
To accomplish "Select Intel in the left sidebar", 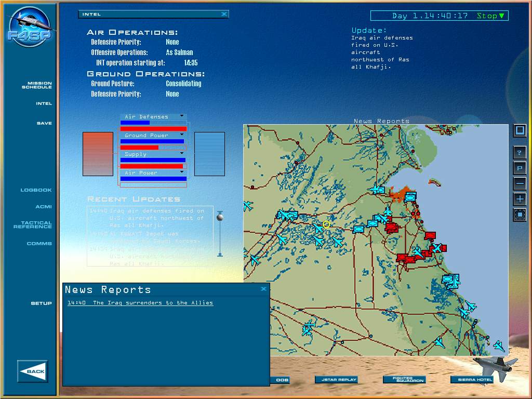I will click(x=44, y=103).
